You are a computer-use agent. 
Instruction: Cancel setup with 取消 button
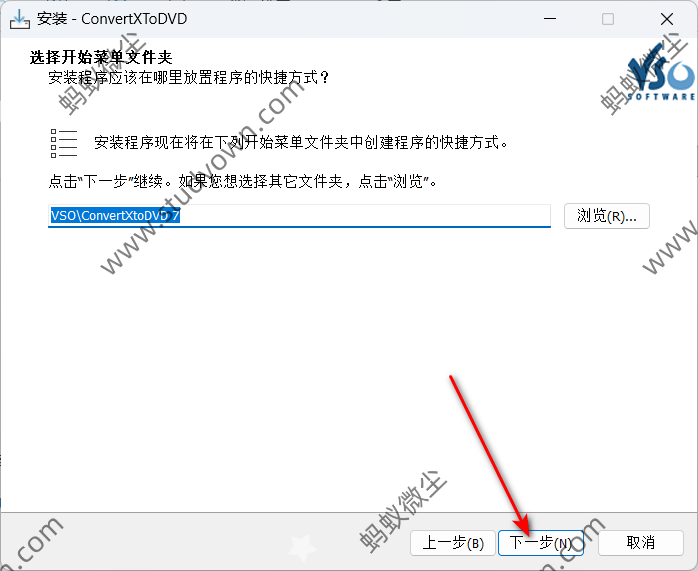[x=641, y=543]
